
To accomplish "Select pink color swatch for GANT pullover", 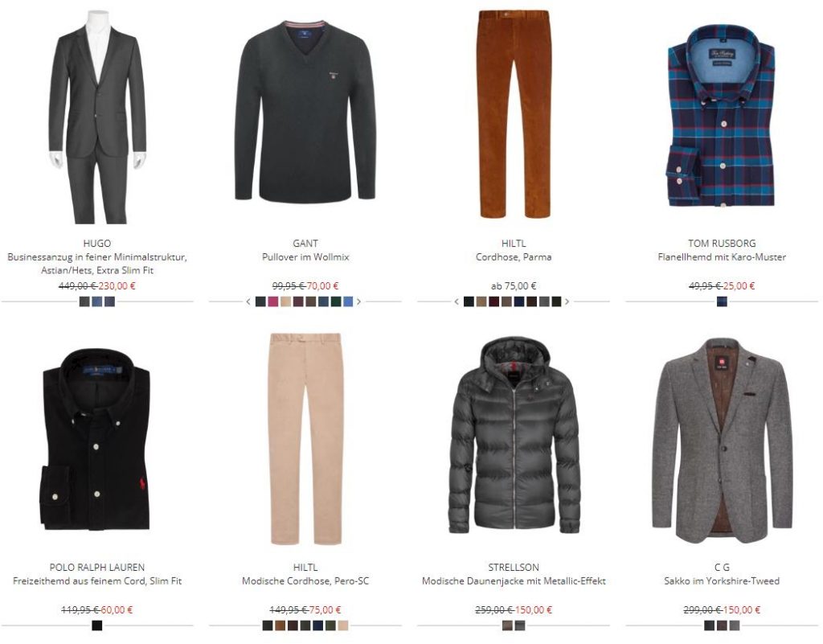I will coord(273,301).
